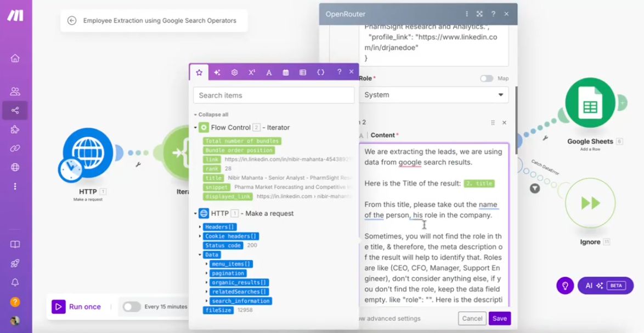Open the lightbulb suggestions button
Viewport: 644px width, 333px height.
pyautogui.click(x=565, y=285)
